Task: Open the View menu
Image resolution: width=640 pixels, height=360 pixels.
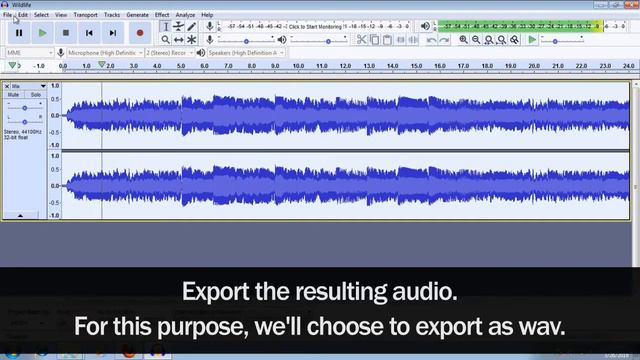Action: [x=61, y=15]
